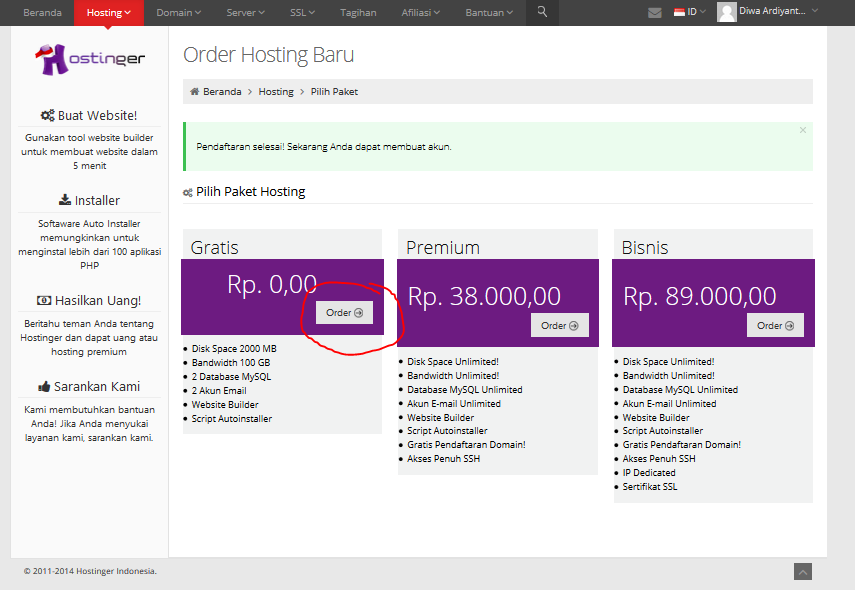Expand the SSL dropdown menu
This screenshot has height=590, width=855.
click(302, 13)
